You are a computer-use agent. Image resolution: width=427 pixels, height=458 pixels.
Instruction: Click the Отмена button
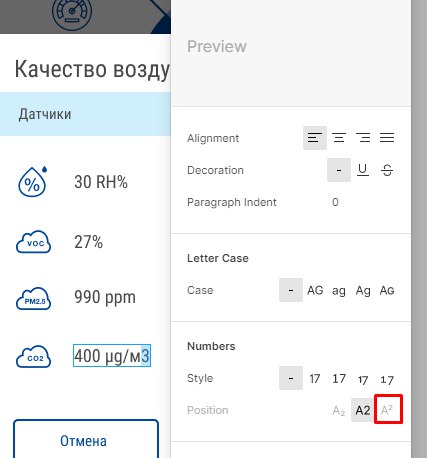click(x=86, y=439)
